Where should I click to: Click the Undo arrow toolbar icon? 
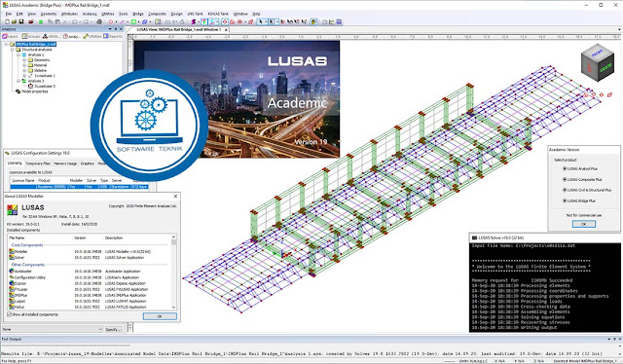tap(74, 21)
